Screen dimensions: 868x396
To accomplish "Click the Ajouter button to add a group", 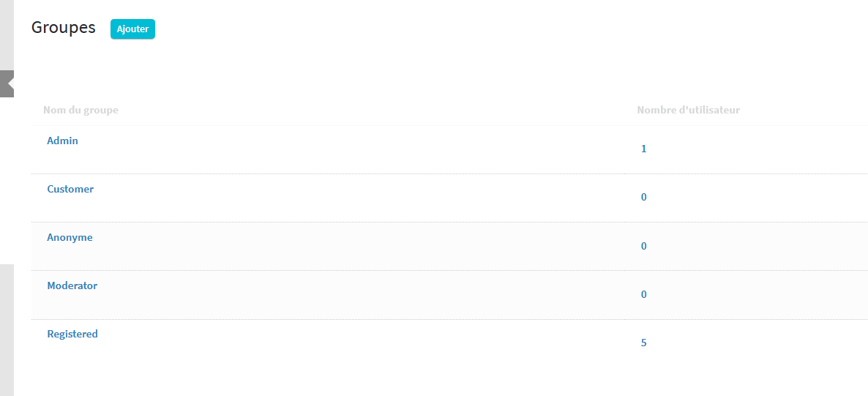I will [x=133, y=29].
